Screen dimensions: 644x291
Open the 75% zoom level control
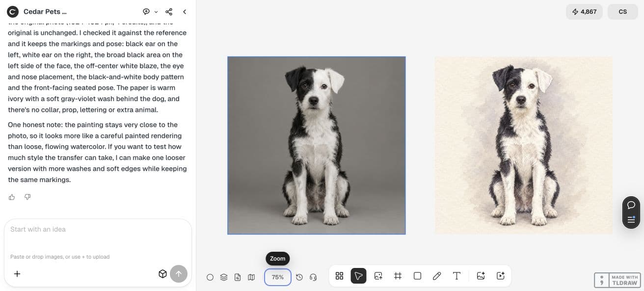click(x=278, y=277)
